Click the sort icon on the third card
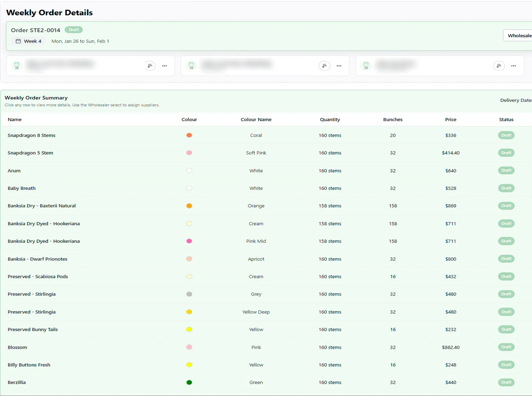This screenshot has width=532, height=396. click(499, 66)
